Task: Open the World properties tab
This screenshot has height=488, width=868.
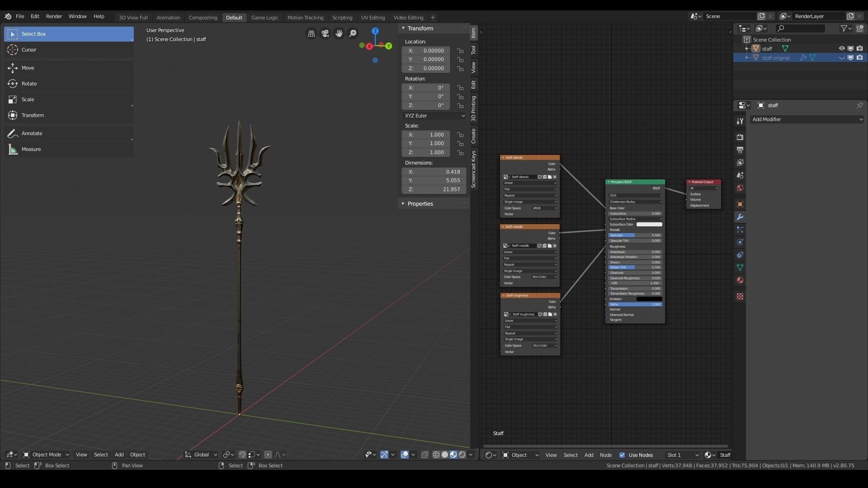Action: (x=740, y=188)
